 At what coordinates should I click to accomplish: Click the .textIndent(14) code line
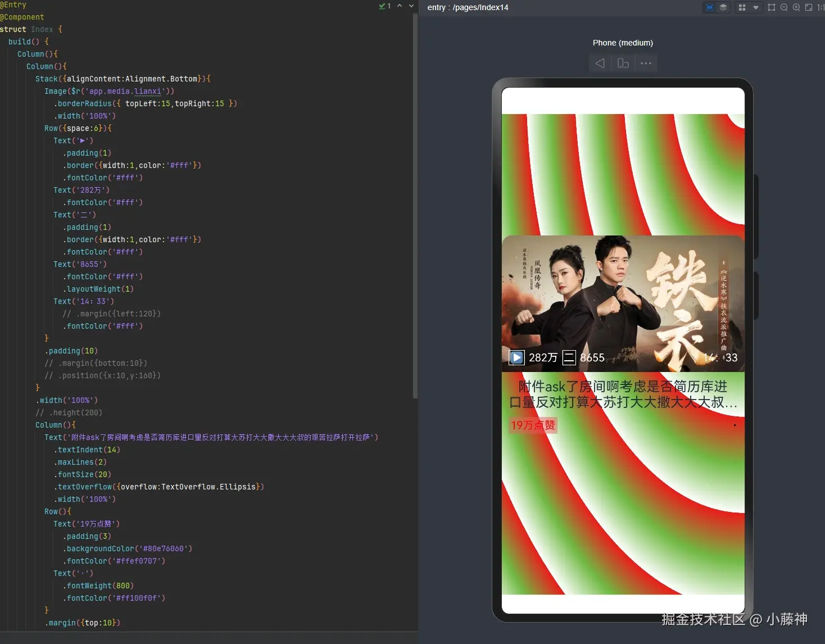[x=87, y=450]
